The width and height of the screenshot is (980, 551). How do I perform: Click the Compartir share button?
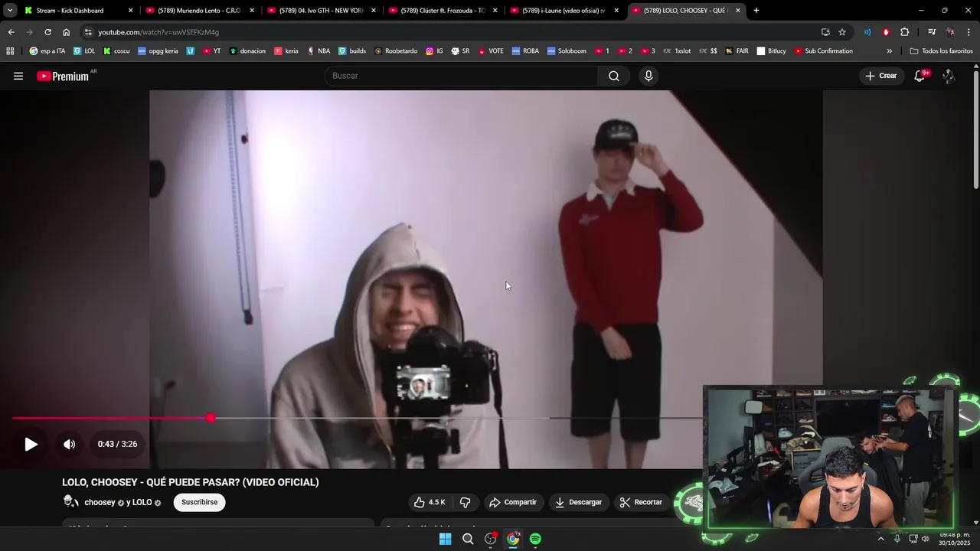pos(512,502)
